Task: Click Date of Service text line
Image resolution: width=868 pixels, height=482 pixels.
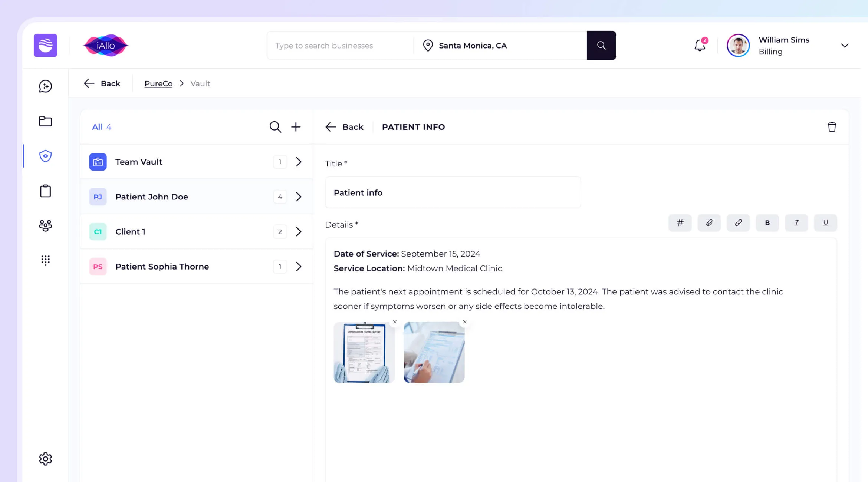Action: (x=407, y=254)
